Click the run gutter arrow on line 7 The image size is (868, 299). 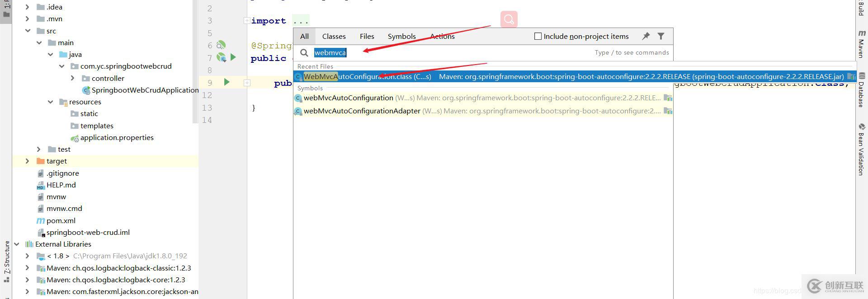pyautogui.click(x=233, y=57)
